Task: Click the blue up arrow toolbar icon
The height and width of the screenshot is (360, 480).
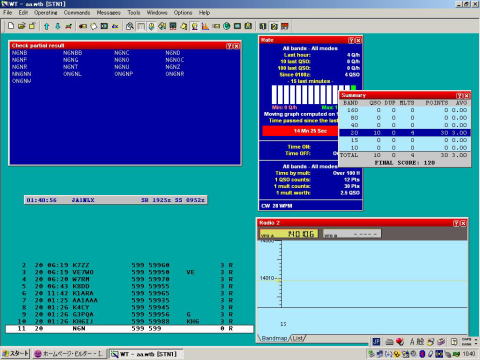Action: (47, 26)
